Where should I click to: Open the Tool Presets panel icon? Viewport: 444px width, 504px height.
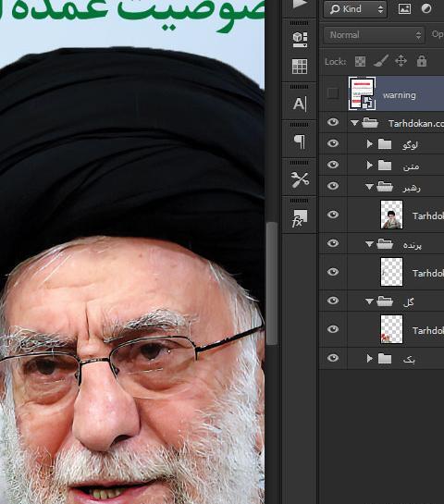[300, 179]
